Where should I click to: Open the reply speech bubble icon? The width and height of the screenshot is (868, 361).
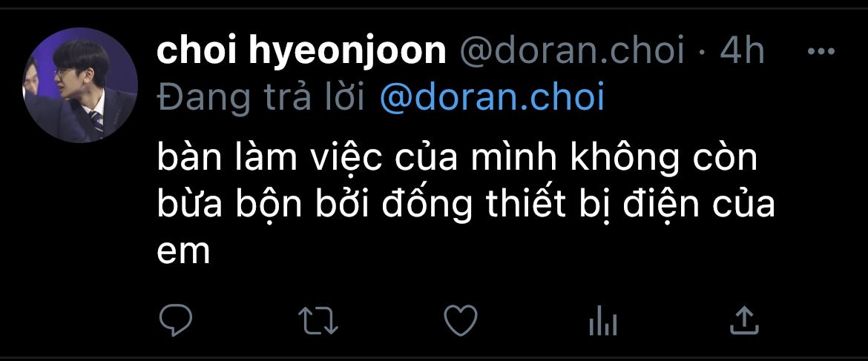(x=176, y=321)
